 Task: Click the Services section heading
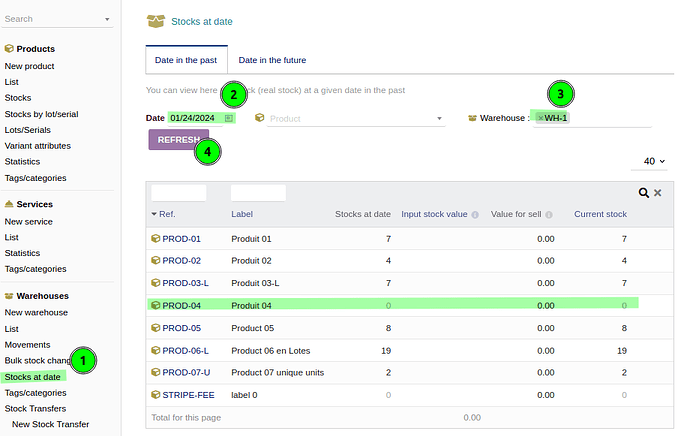tap(34, 204)
